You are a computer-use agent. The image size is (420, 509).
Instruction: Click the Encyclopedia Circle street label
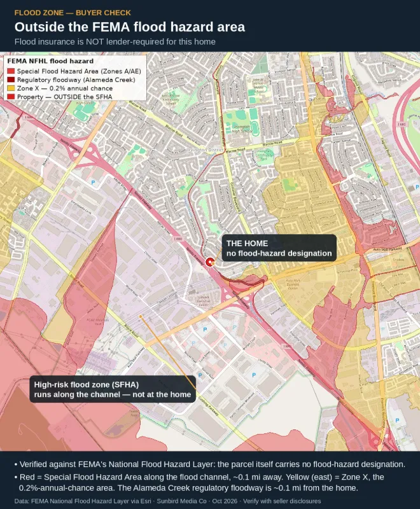(81, 206)
